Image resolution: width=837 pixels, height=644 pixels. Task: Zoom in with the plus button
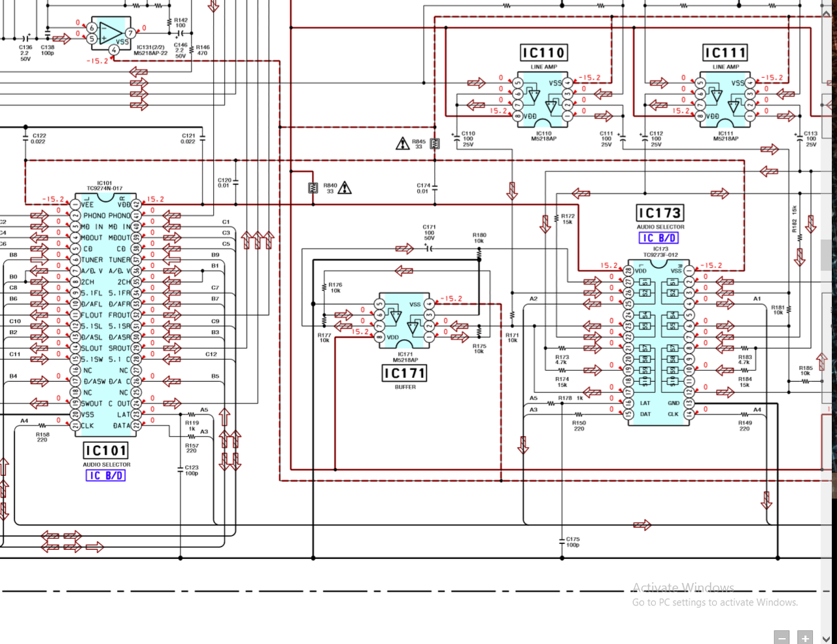coord(805,637)
